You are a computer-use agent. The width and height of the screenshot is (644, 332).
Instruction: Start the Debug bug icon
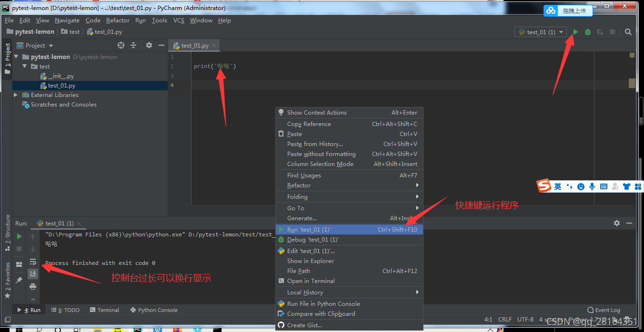(x=587, y=32)
